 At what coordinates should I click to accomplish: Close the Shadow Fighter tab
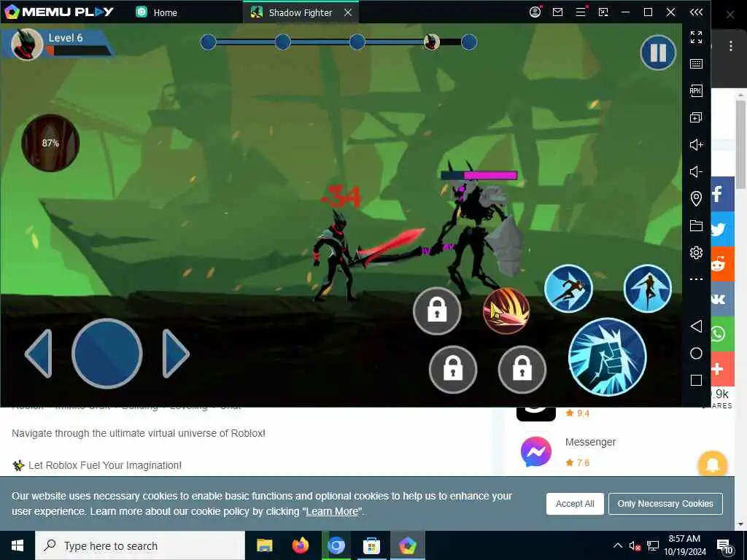348,12
